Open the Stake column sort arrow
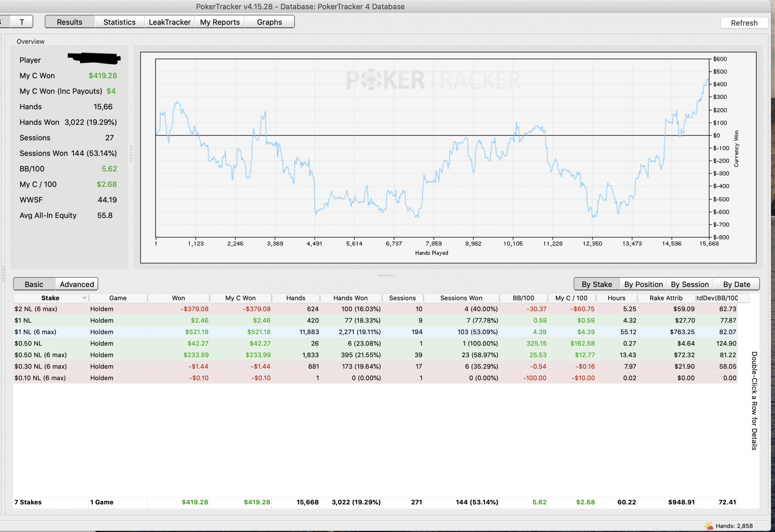The height and width of the screenshot is (532, 775). tap(84, 298)
